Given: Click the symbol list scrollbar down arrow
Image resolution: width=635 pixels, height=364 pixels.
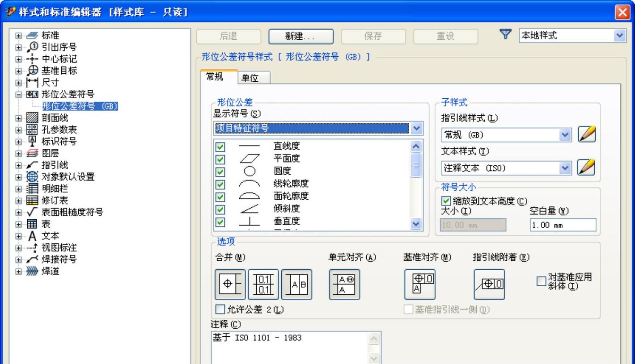Looking at the screenshot, I should click(x=416, y=225).
